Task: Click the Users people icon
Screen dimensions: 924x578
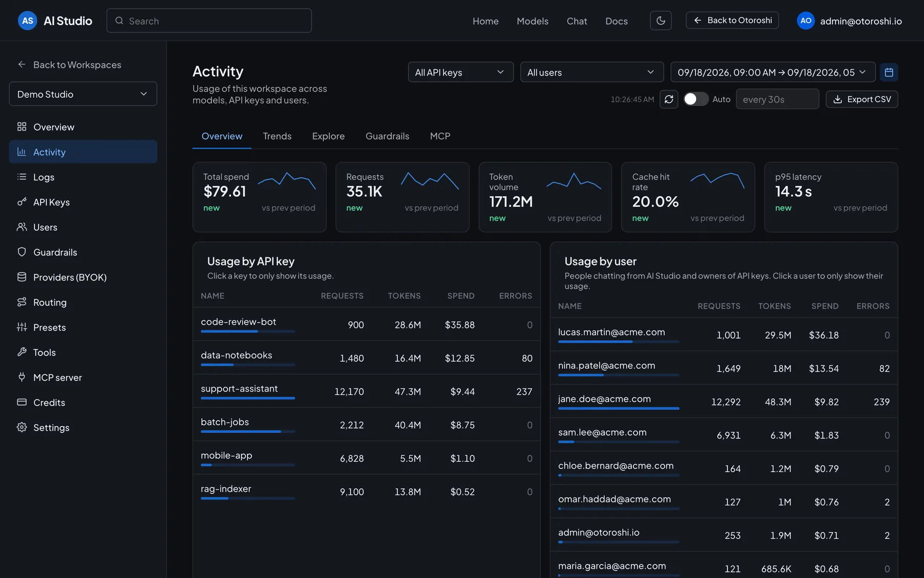Action: tap(22, 227)
